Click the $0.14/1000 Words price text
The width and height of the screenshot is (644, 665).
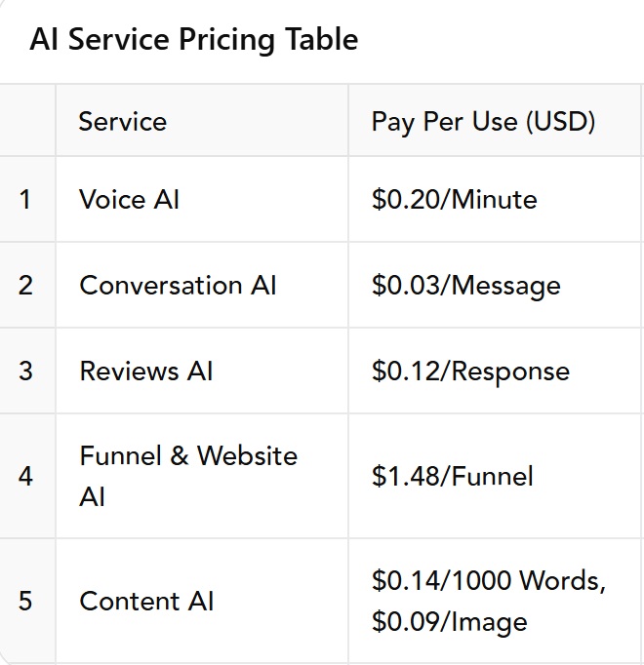[488, 580]
